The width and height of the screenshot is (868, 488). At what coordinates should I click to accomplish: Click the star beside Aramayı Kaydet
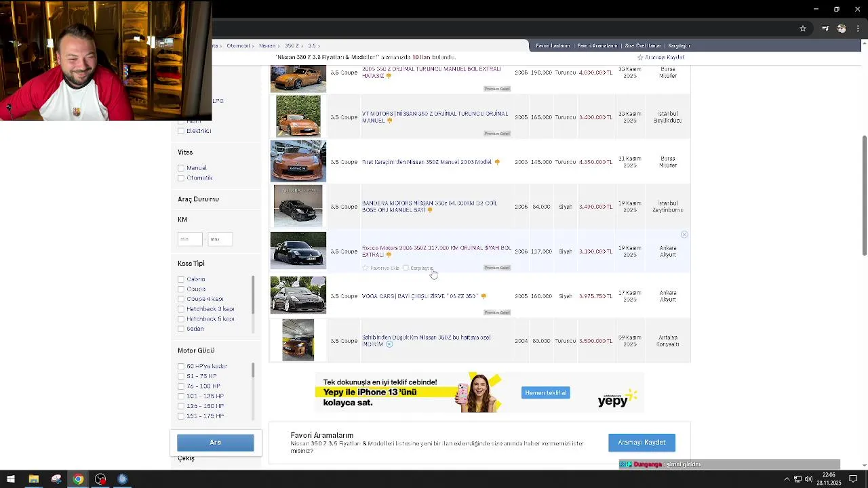pyautogui.click(x=639, y=58)
